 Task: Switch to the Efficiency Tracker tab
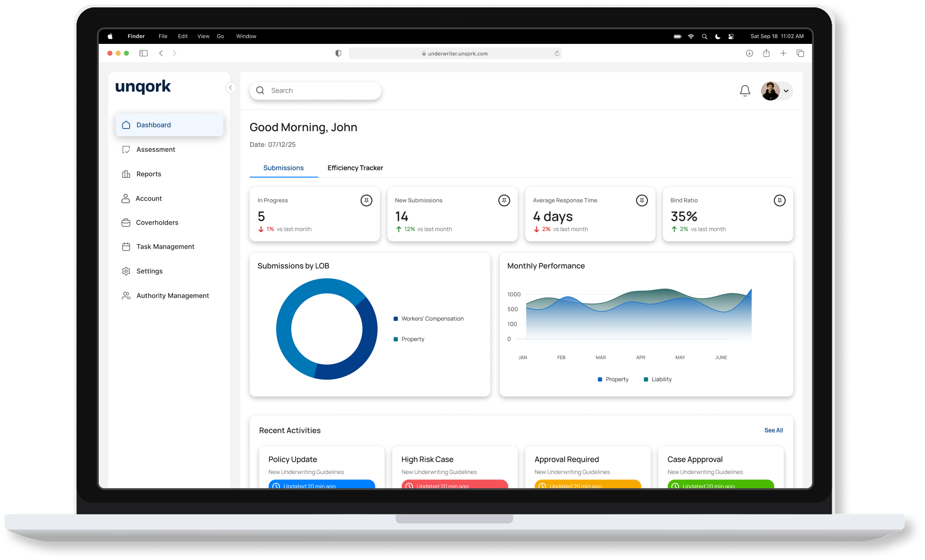(x=355, y=168)
